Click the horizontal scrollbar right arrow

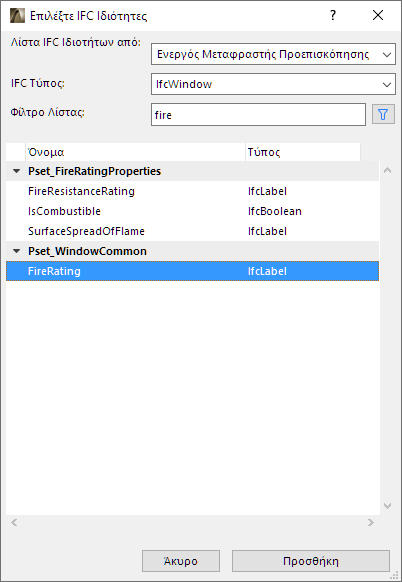(370, 523)
